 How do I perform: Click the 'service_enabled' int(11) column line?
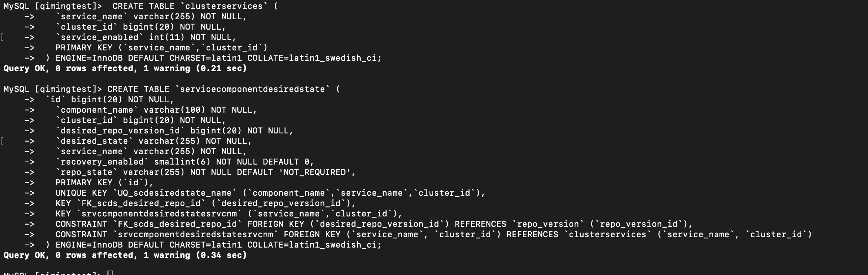click(x=146, y=37)
